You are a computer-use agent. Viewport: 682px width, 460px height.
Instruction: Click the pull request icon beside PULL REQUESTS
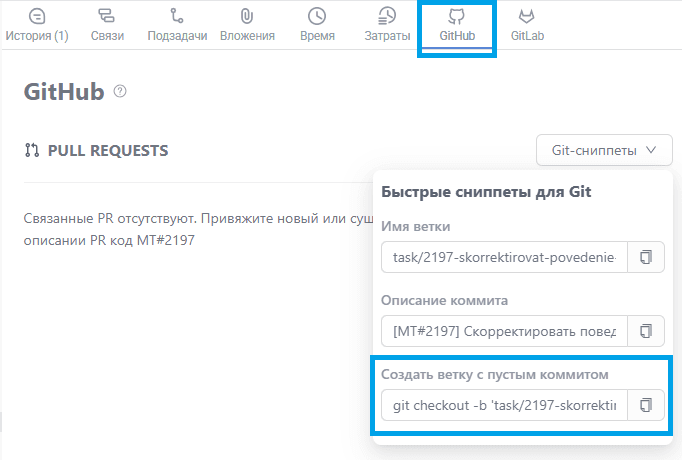[32, 150]
